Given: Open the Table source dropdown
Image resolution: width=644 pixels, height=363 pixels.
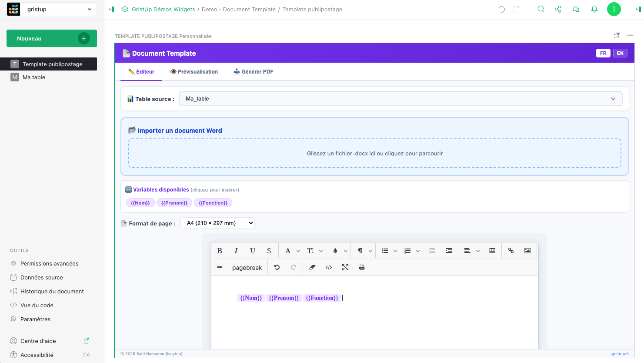Looking at the screenshot, I should click(400, 99).
